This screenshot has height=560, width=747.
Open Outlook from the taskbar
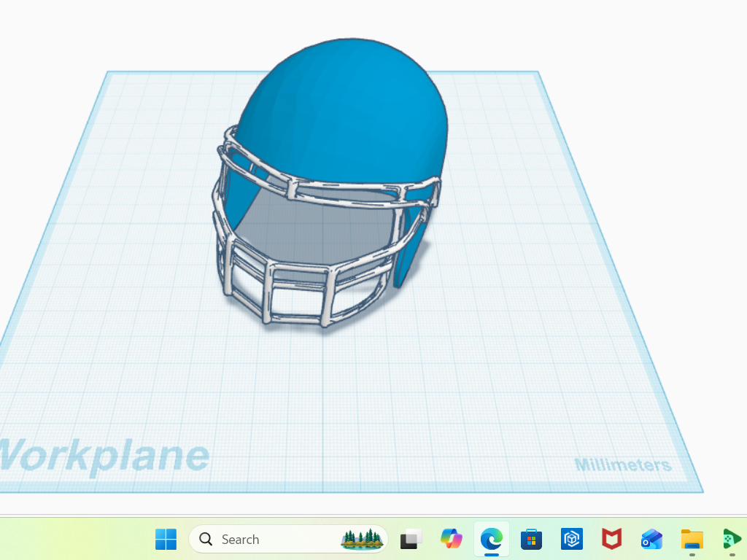[x=651, y=539]
